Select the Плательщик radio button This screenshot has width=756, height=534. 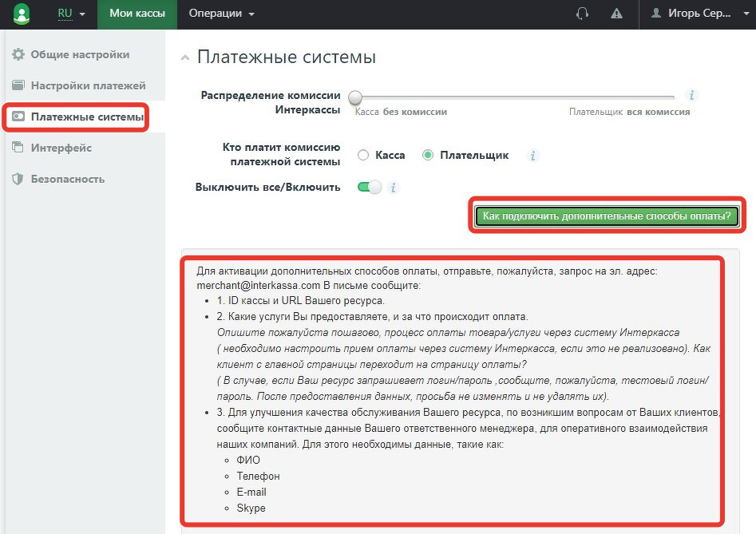[428, 155]
